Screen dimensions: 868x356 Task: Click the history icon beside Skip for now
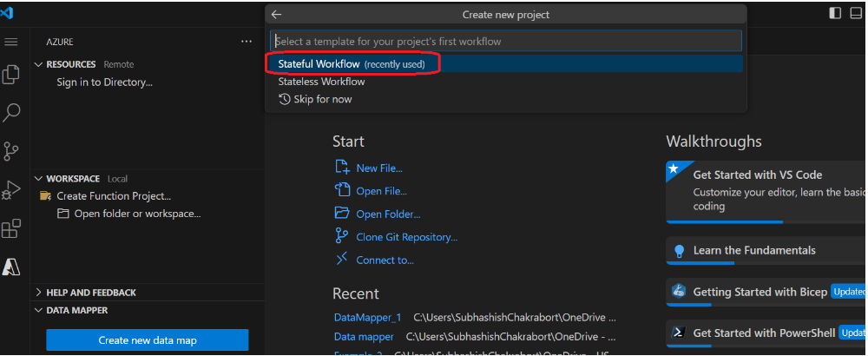[285, 99]
